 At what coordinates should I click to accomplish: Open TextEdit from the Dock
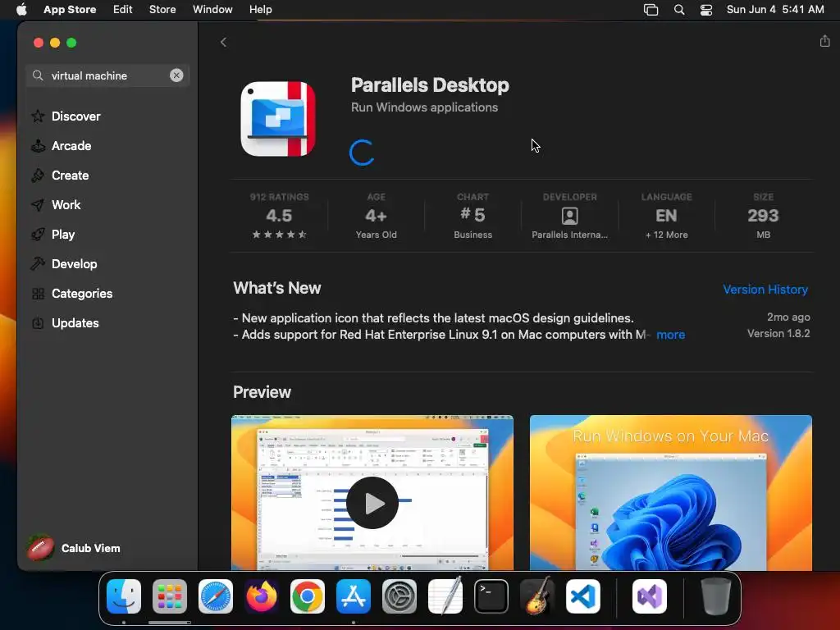(445, 596)
